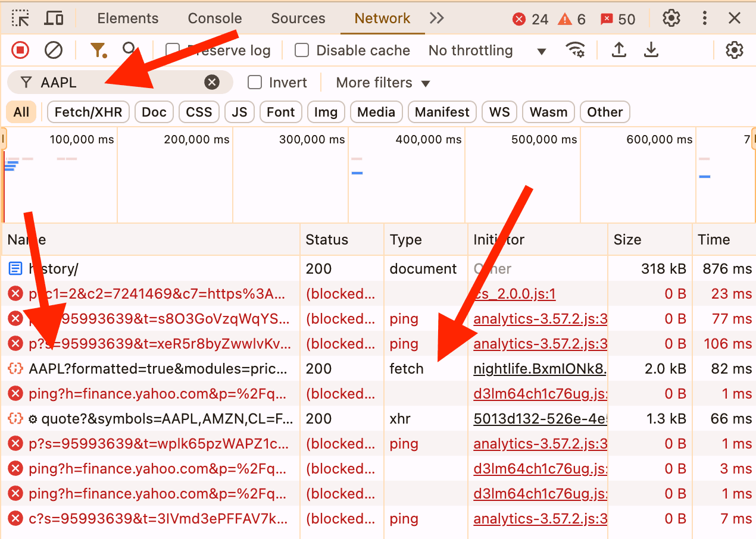Export HAR with the download icon

651,51
